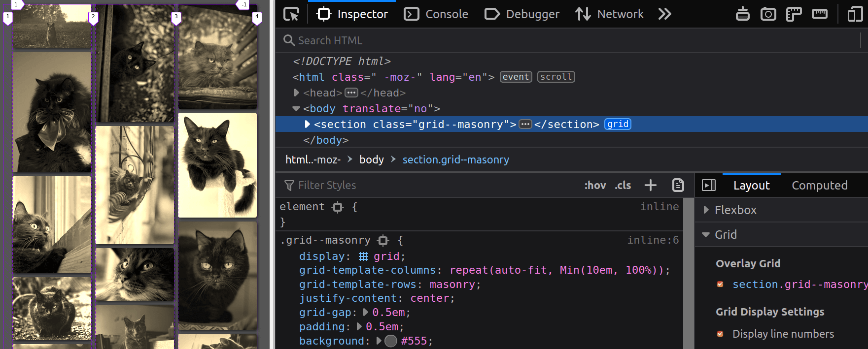Click body breadcrumb item
This screenshot has height=349, width=868.
pyautogui.click(x=372, y=159)
